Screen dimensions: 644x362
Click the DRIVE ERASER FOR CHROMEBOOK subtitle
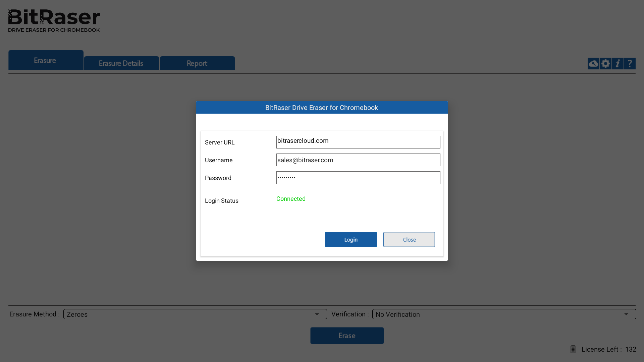pos(54,30)
